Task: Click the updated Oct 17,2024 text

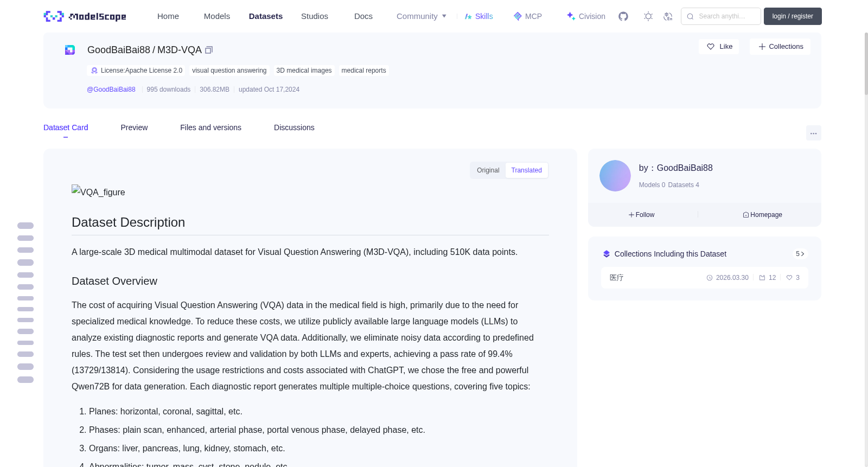Action: tap(269, 89)
